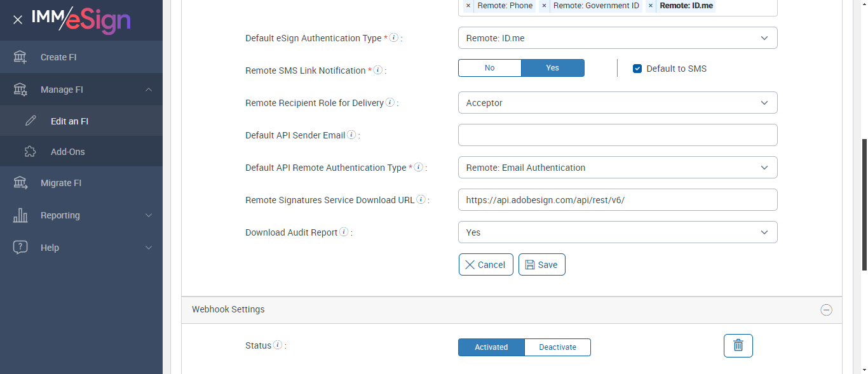Click the Save button

pos(541,265)
